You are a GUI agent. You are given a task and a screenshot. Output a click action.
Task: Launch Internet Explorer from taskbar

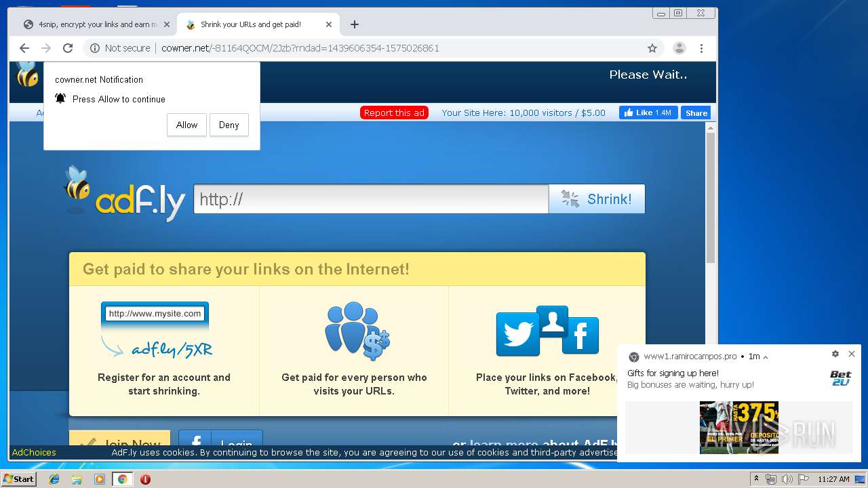point(54,479)
